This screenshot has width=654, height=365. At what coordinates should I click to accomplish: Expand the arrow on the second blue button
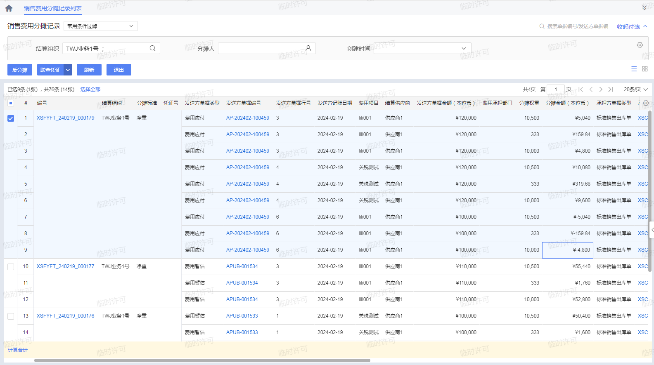pyautogui.click(x=68, y=70)
